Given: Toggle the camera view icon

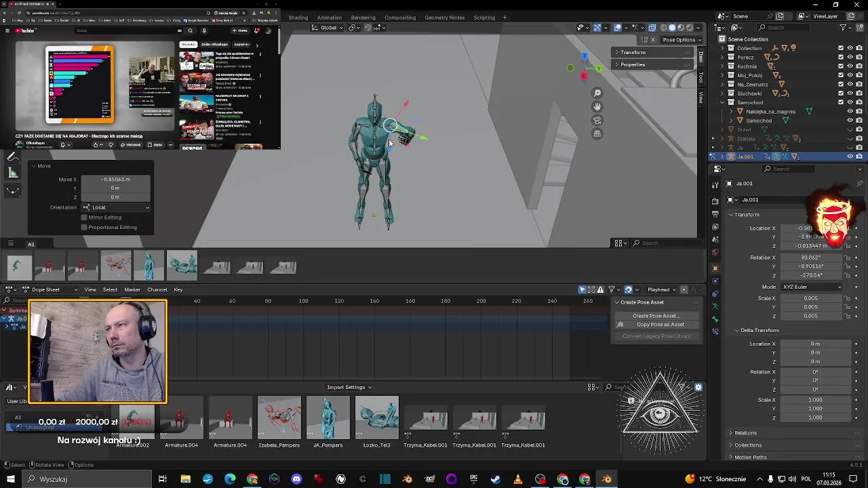Looking at the screenshot, I should tap(597, 120).
